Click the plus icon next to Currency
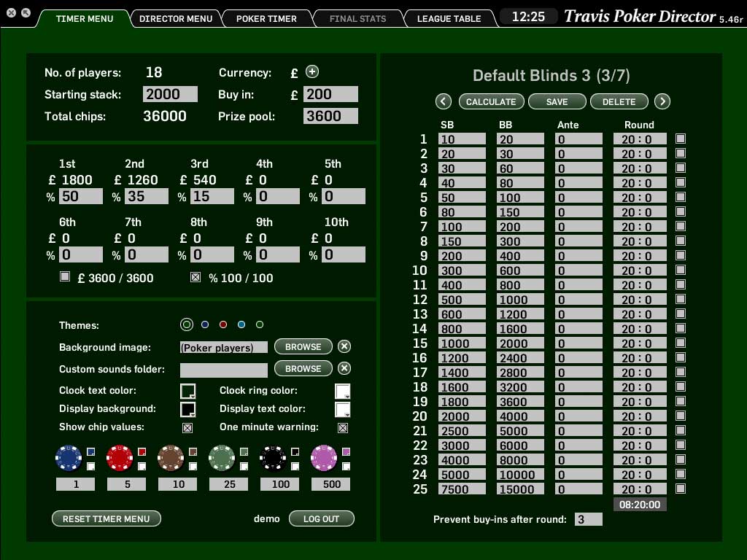The image size is (747, 560). (312, 71)
